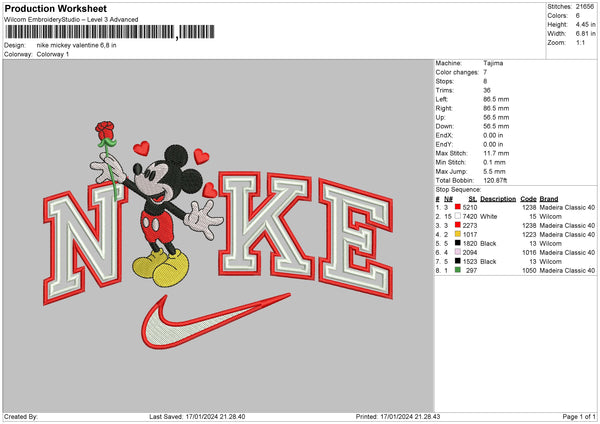Pick the red swatch in stop row 1
Screen dimensions: 600x424
click(458, 207)
